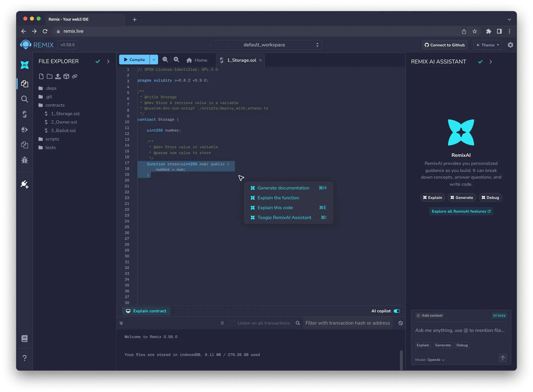Viewport: 533px width, 392px height.
Task: Click Explore all RemixAI features link
Action: (x=461, y=211)
